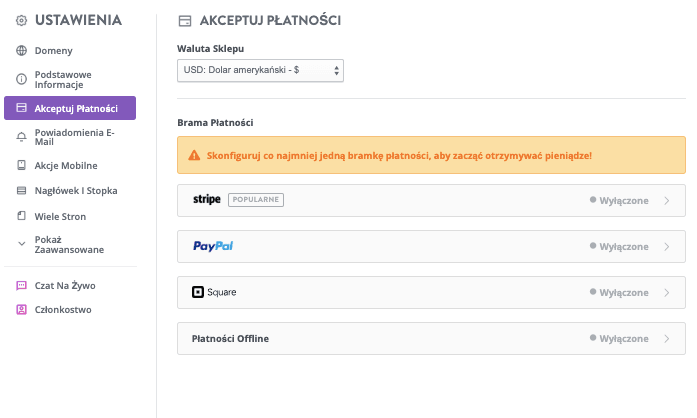Select Akceptuj Płatności in the sidebar
The image size is (697, 418).
pos(70,108)
